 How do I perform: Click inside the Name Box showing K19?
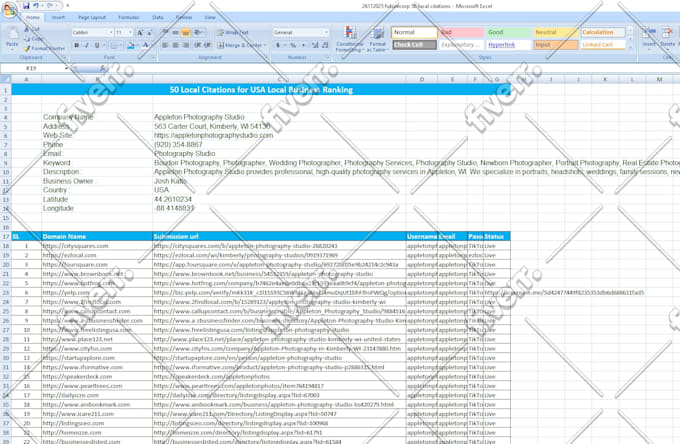click(x=32, y=68)
